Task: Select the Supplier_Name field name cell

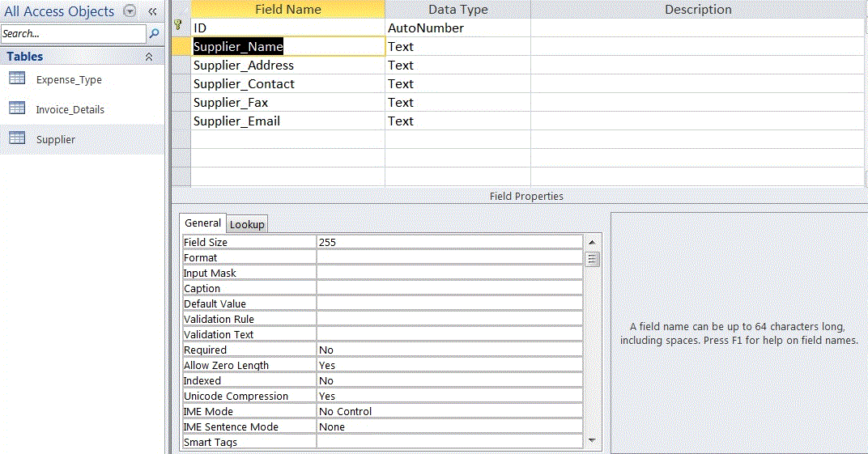Action: click(288, 46)
